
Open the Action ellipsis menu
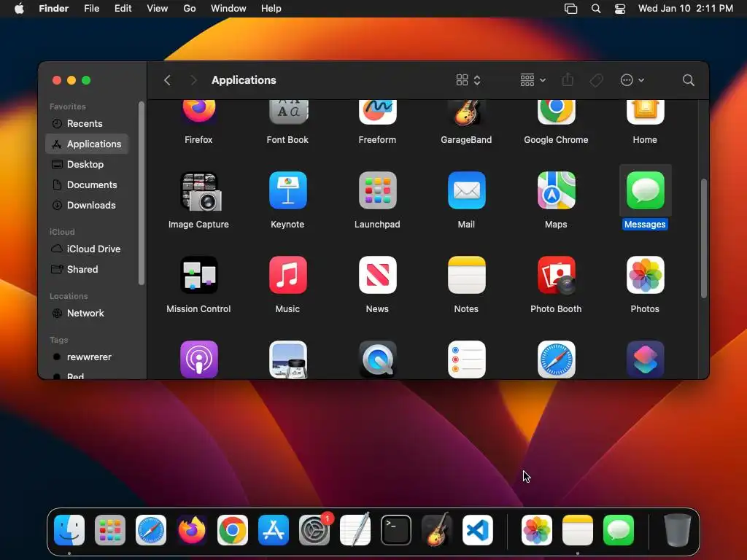[632, 80]
